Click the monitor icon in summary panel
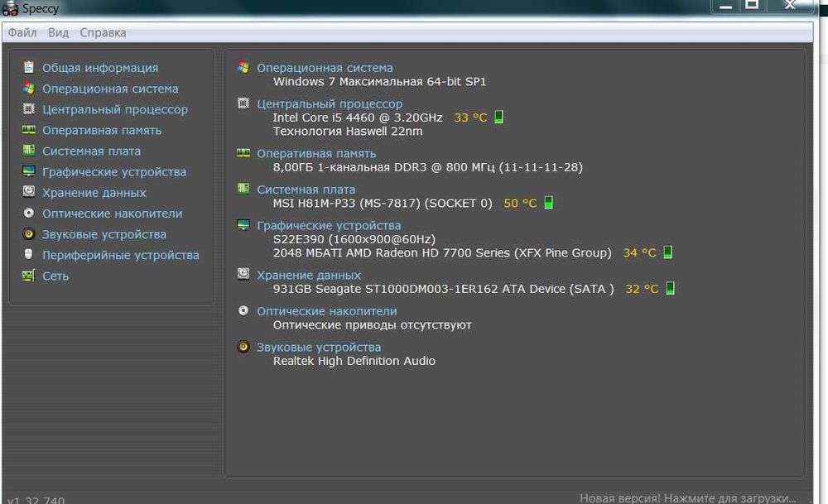The image size is (828, 504). [x=243, y=224]
